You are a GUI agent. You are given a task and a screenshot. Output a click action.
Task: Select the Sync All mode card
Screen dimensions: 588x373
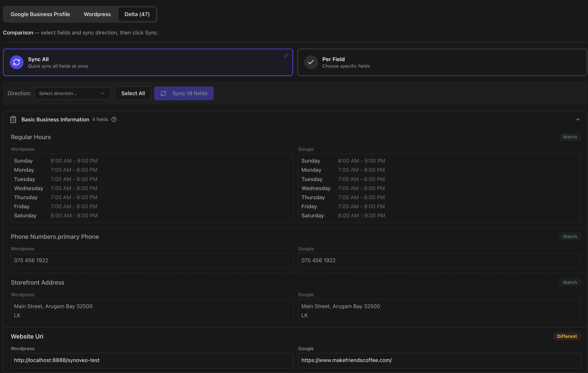pos(148,62)
